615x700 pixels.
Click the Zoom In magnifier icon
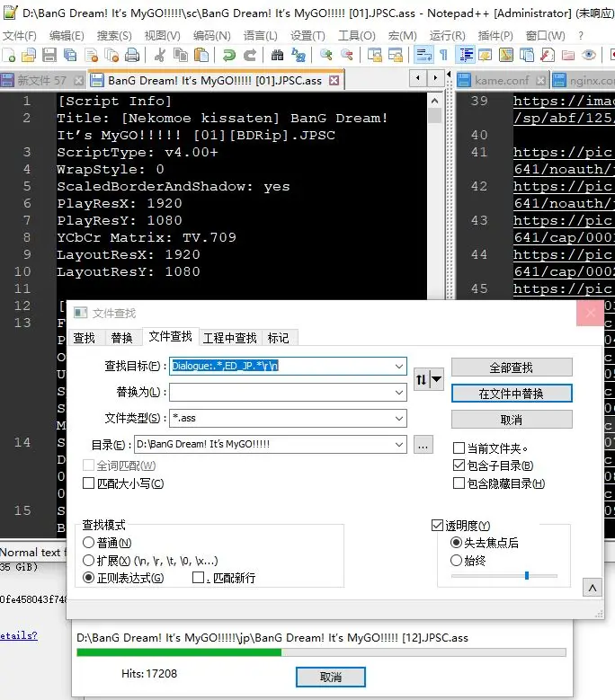326,56
